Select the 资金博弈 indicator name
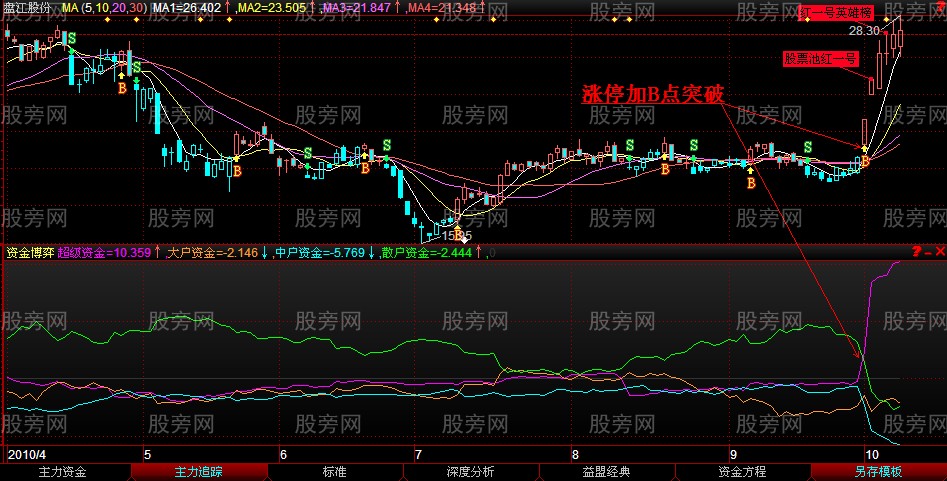Image resolution: width=947 pixels, height=481 pixels. [30, 252]
